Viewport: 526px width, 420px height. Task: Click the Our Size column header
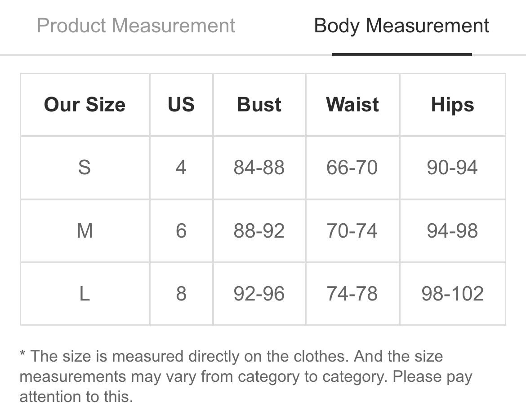tap(85, 105)
